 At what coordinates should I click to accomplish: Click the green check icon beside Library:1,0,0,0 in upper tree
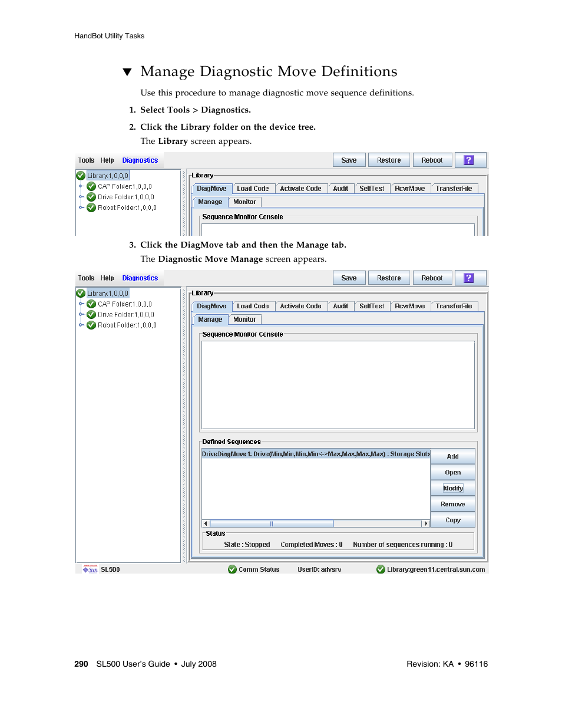[x=81, y=176]
